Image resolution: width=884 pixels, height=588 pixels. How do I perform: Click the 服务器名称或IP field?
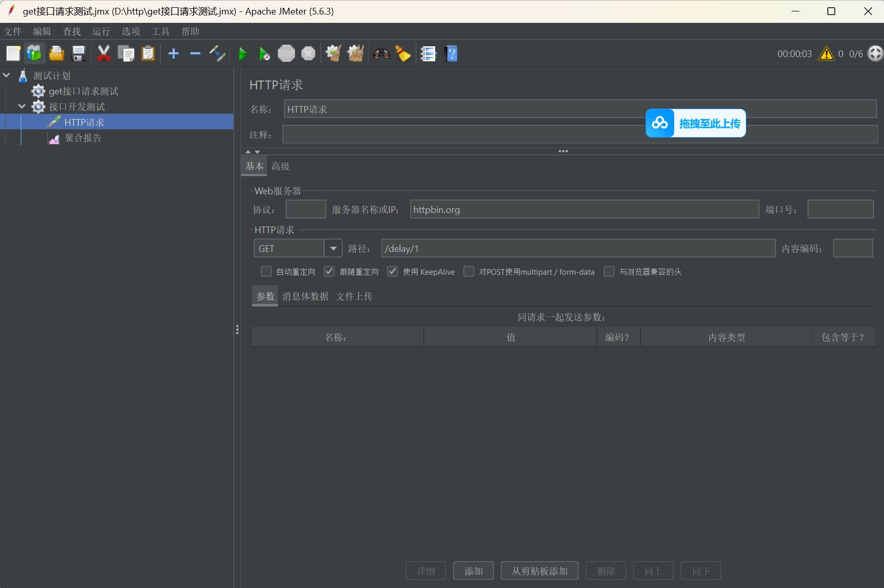(x=584, y=209)
